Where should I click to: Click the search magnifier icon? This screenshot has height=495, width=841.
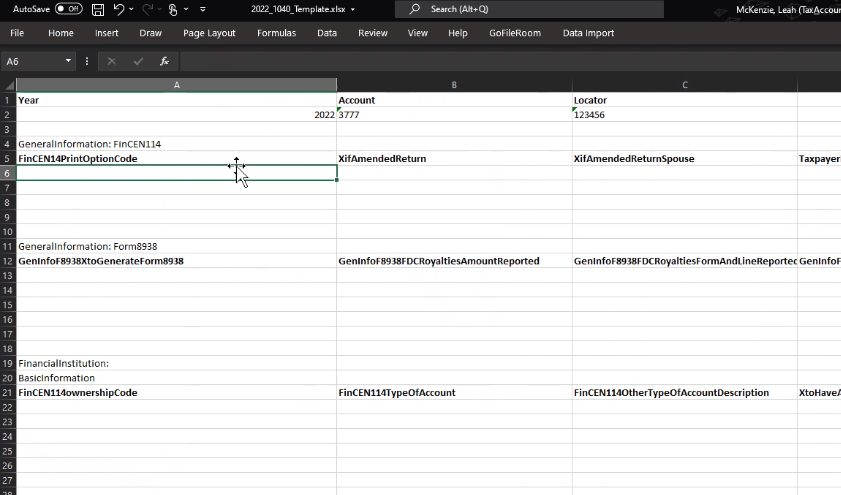[415, 9]
